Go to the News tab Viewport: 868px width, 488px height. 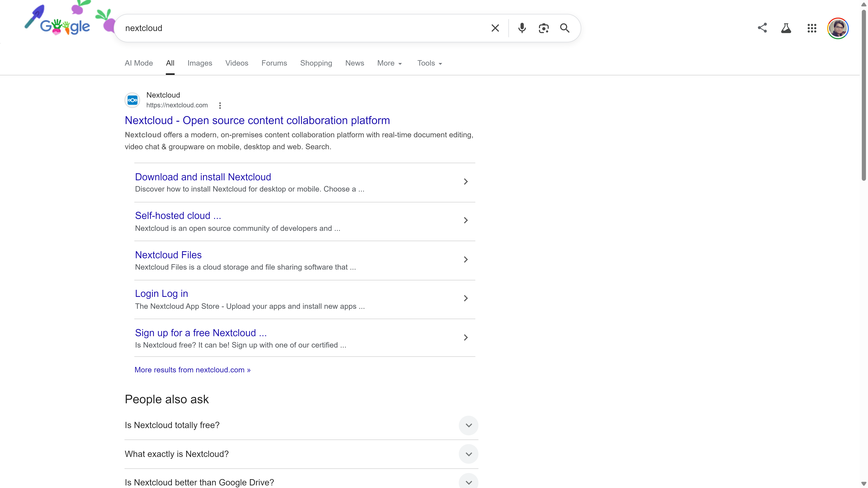(x=355, y=63)
